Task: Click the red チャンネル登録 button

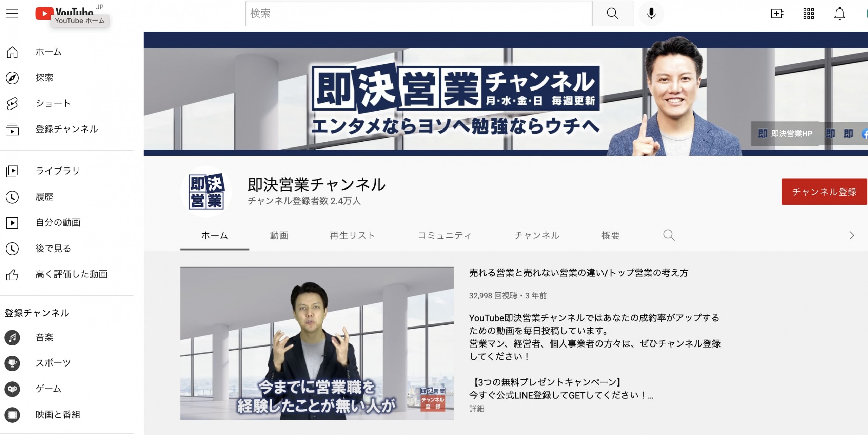Action: (x=824, y=192)
